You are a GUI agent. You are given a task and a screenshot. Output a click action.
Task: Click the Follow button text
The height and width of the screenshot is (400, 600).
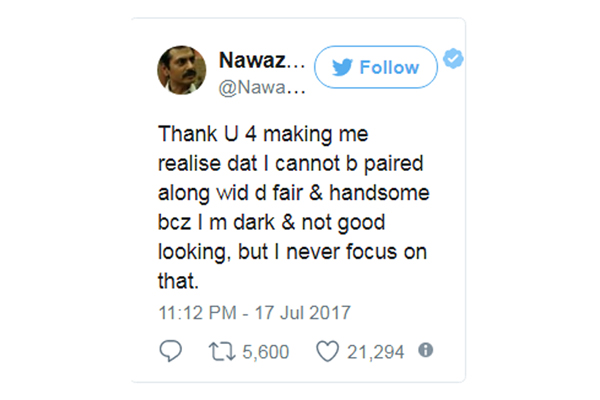coord(389,67)
